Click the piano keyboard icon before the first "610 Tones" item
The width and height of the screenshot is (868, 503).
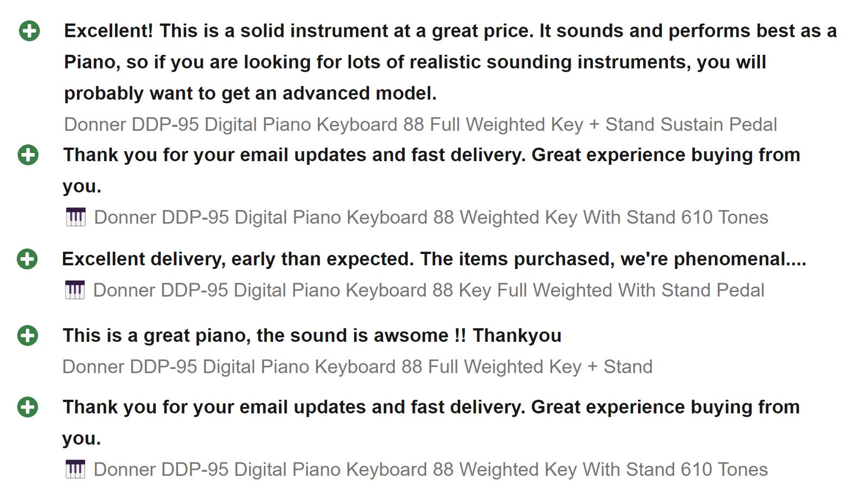click(75, 217)
